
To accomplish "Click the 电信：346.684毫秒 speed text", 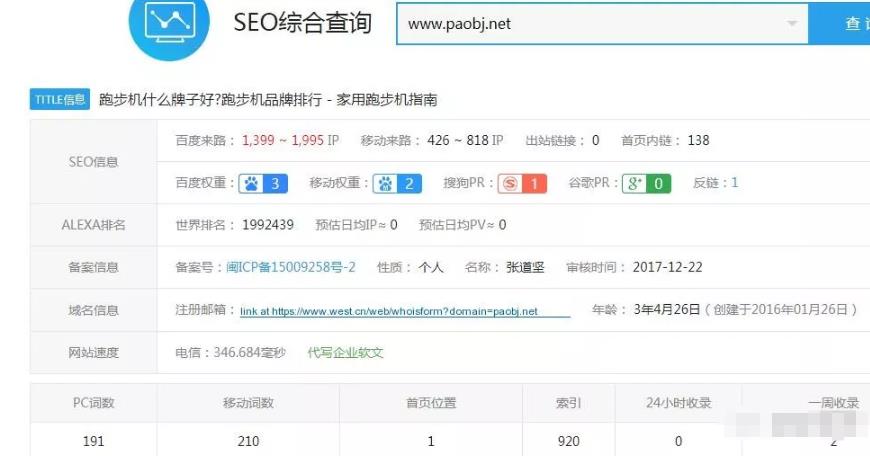I will (x=230, y=353).
